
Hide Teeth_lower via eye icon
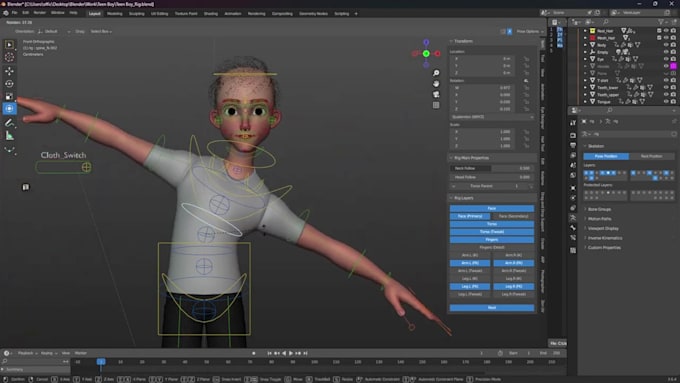pos(666,87)
